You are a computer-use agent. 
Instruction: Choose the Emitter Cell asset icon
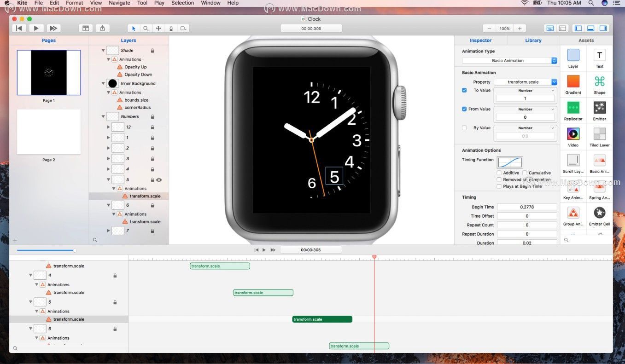tap(600, 213)
